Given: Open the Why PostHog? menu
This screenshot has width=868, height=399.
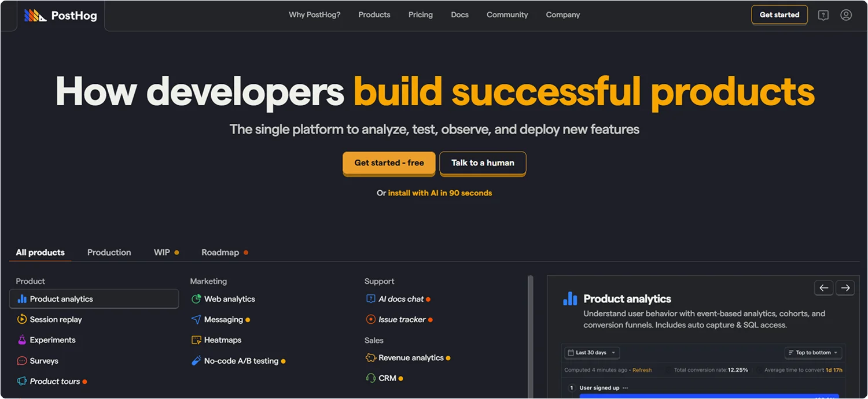Looking at the screenshot, I should 315,15.
